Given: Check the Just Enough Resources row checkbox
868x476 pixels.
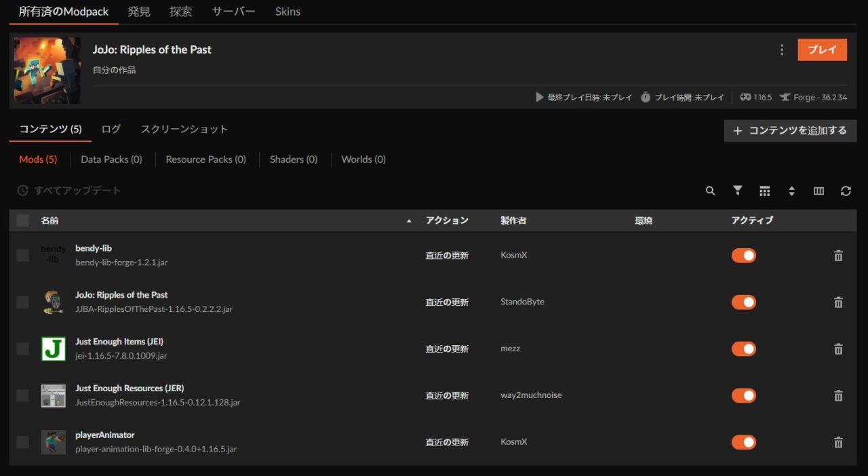Looking at the screenshot, I should coord(23,395).
